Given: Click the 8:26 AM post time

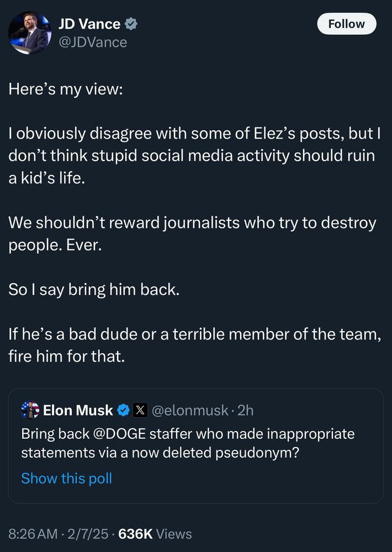Looking at the screenshot, I should pos(33,534).
